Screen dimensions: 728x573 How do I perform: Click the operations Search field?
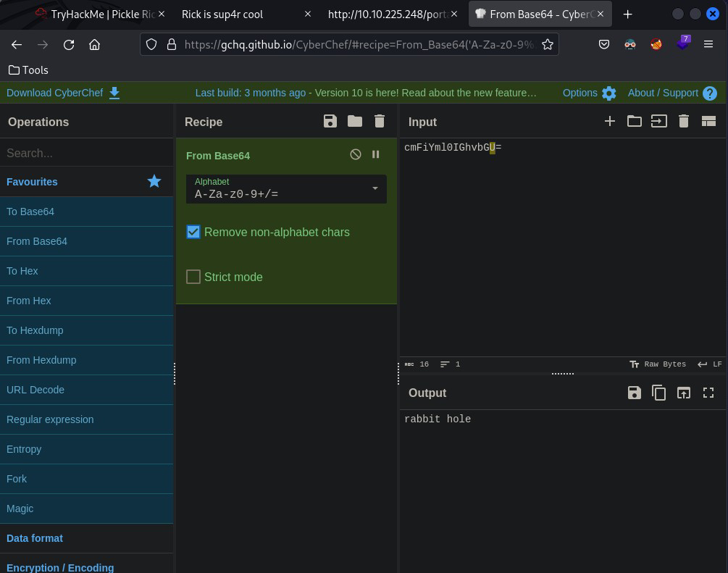(x=86, y=153)
